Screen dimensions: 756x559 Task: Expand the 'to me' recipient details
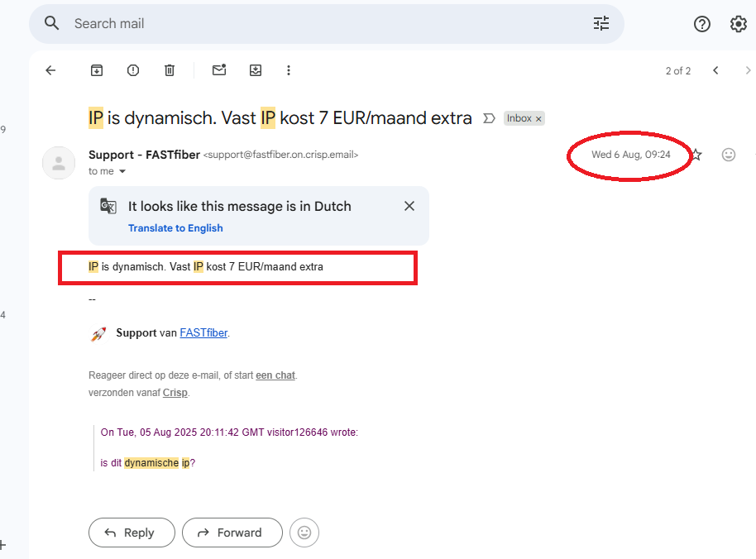122,171
